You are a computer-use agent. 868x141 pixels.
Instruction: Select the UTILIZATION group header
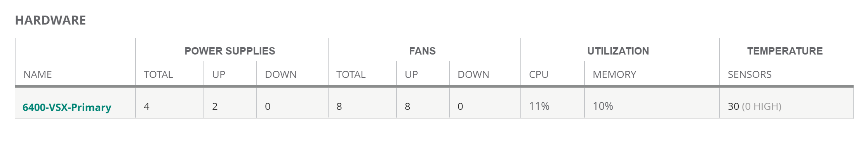coord(618,51)
